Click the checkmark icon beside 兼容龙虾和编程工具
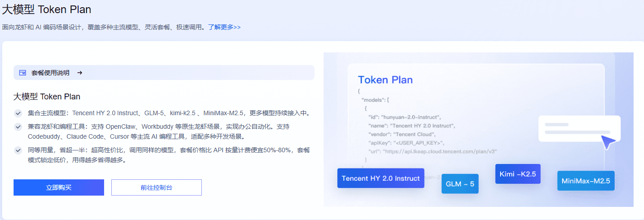Viewport: 644px width, 220px height. coord(18,127)
